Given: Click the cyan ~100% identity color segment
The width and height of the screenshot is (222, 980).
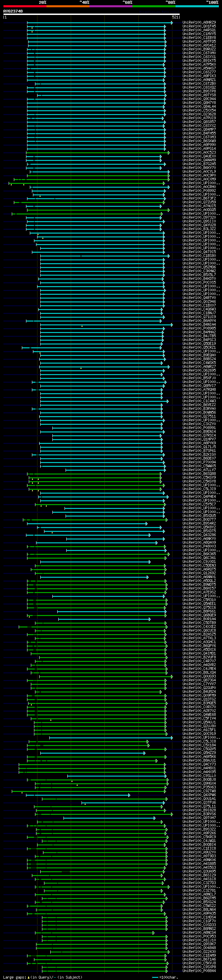Looking at the screenshot, I should [x=197, y=6].
